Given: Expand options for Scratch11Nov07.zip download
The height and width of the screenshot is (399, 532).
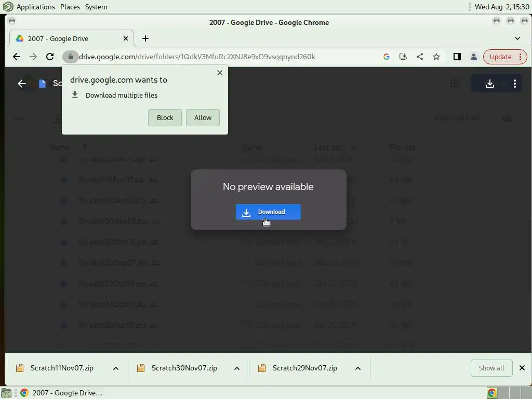Looking at the screenshot, I should click(x=116, y=368).
